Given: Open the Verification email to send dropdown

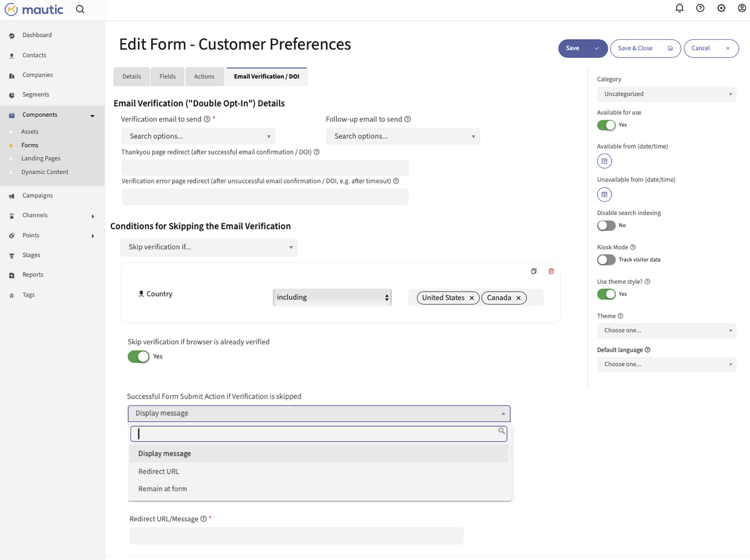Looking at the screenshot, I should pyautogui.click(x=198, y=137).
